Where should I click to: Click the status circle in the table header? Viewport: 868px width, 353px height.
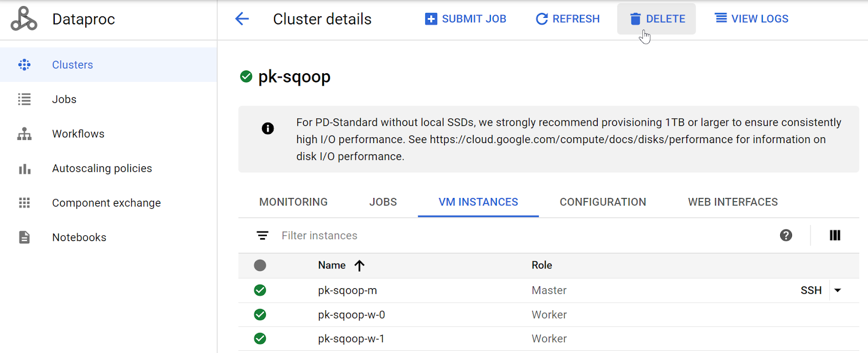pos(260,265)
